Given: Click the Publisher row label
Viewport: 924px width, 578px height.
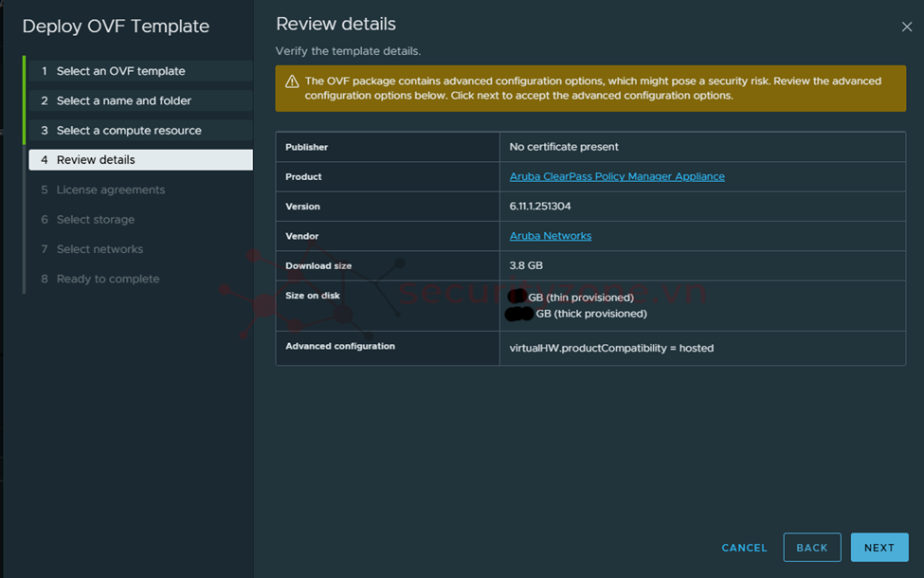Looking at the screenshot, I should click(x=306, y=147).
